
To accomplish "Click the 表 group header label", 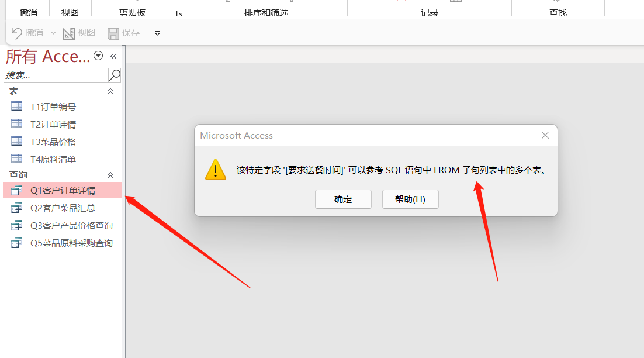I will tap(13, 91).
